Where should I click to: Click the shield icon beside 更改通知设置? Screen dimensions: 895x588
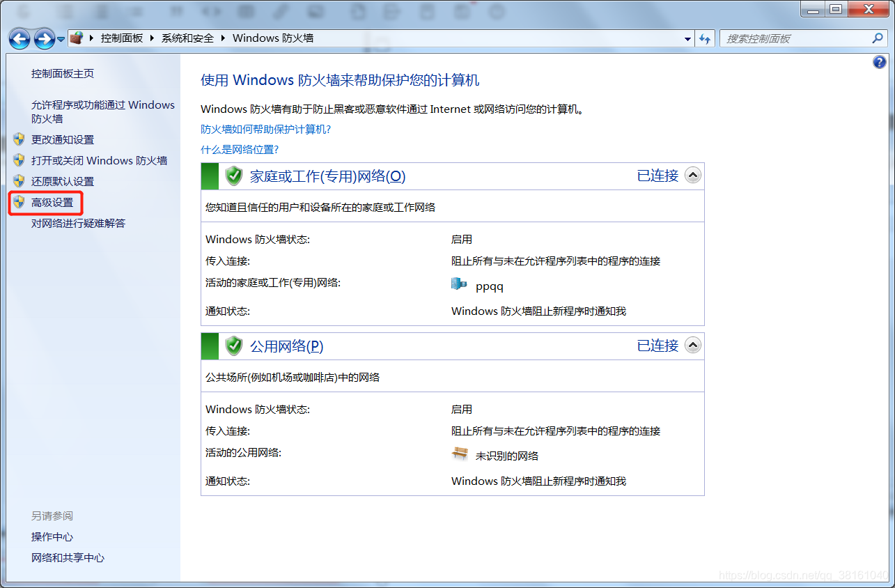coord(18,139)
